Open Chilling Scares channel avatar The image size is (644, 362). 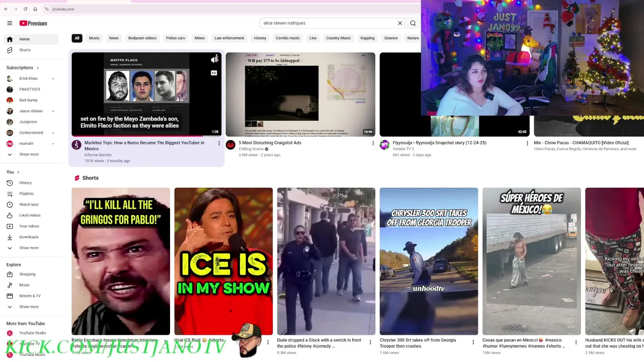230,145
